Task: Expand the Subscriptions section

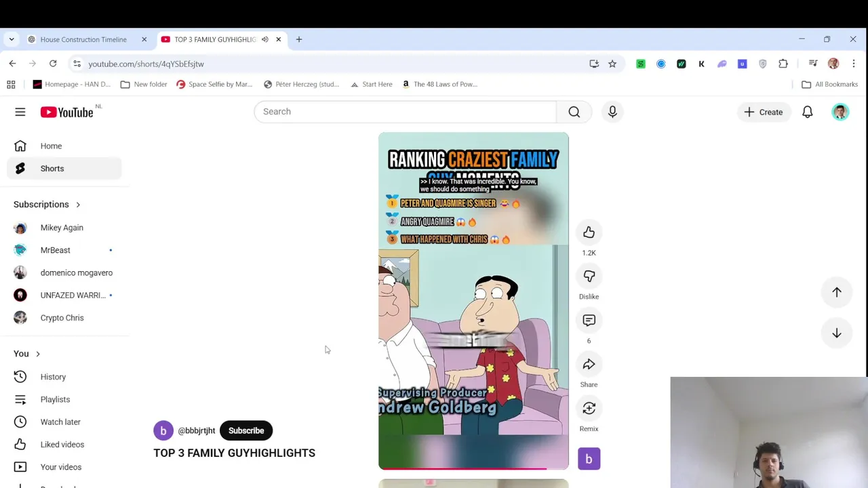Action: (x=47, y=205)
